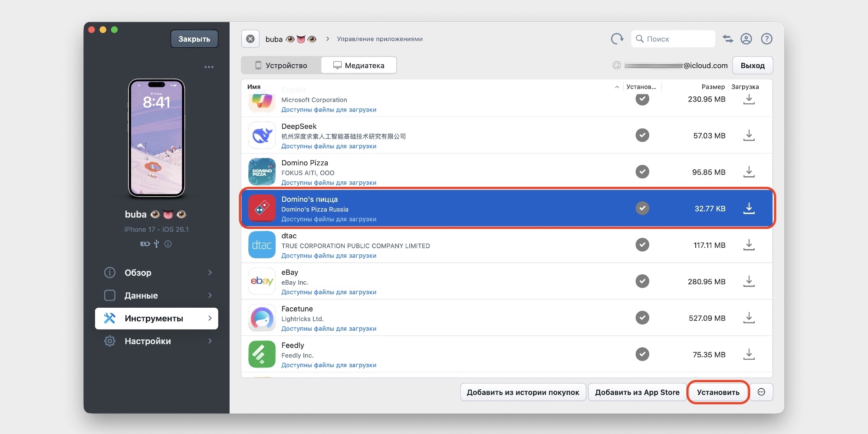
Task: Toggle installed checkmark for Domino Pizza
Action: 642,172
